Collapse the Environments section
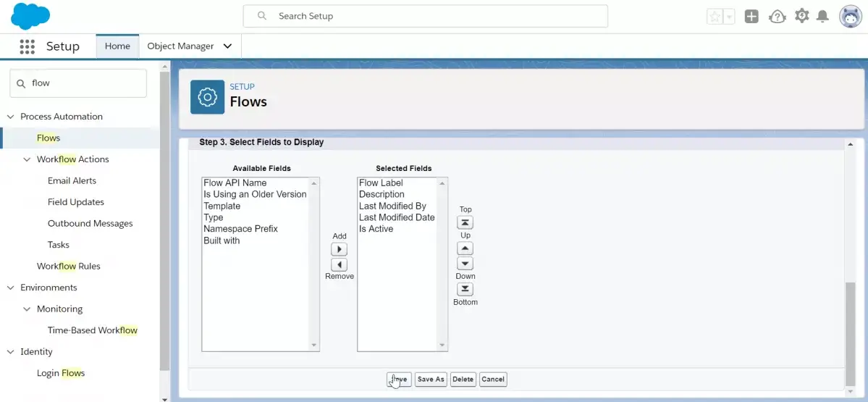 (10, 288)
